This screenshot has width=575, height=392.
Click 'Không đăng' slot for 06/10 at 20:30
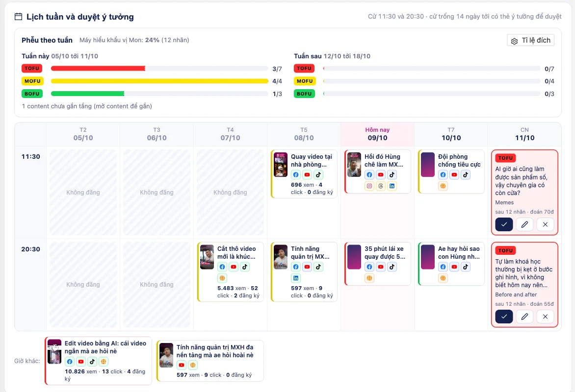pyautogui.click(x=157, y=285)
